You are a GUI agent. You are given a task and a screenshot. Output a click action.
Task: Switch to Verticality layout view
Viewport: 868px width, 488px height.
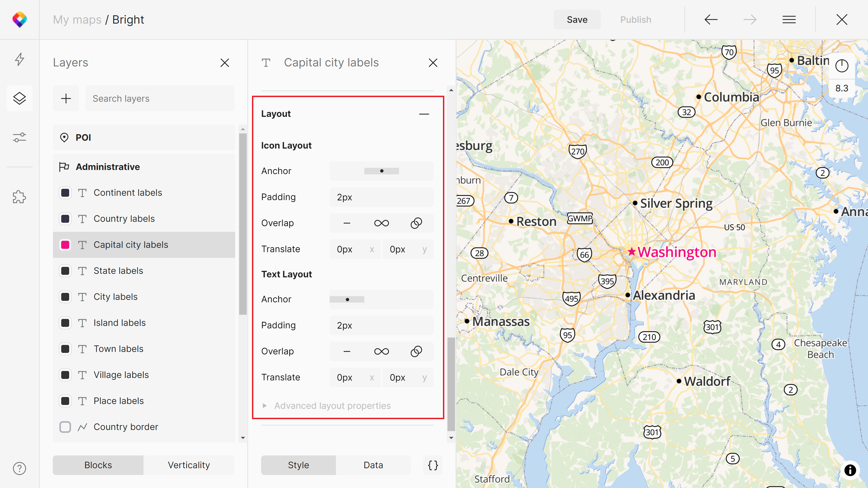coord(189,465)
